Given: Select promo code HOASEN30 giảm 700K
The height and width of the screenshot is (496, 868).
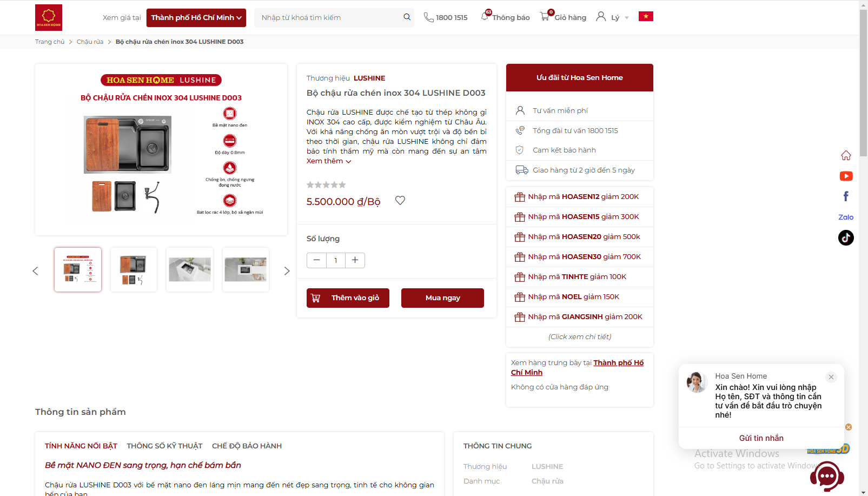Looking at the screenshot, I should [x=580, y=257].
